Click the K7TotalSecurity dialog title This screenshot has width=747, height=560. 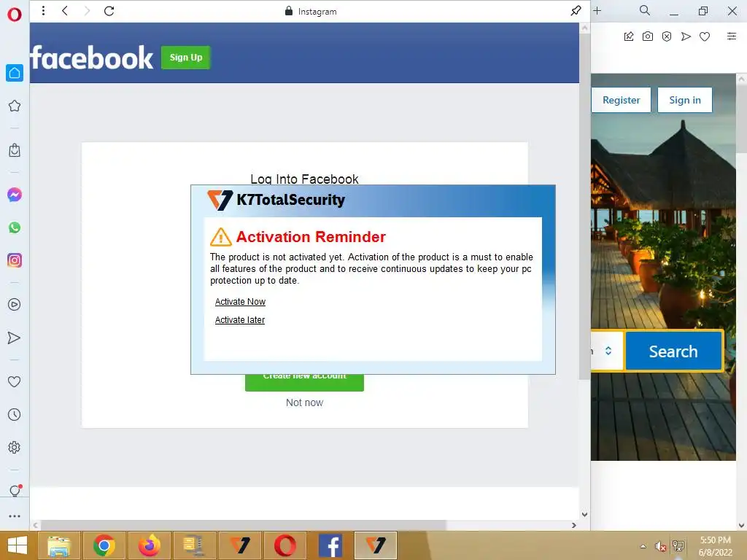coord(290,200)
